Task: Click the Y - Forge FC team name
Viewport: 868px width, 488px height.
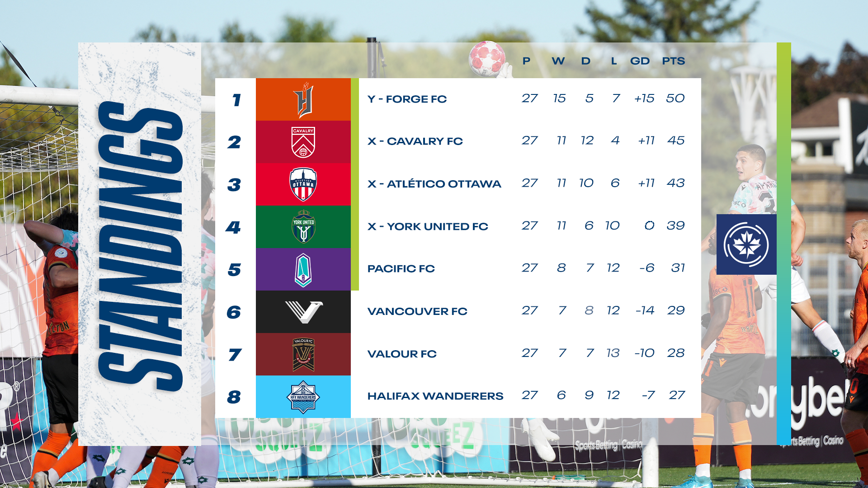Action: point(407,99)
